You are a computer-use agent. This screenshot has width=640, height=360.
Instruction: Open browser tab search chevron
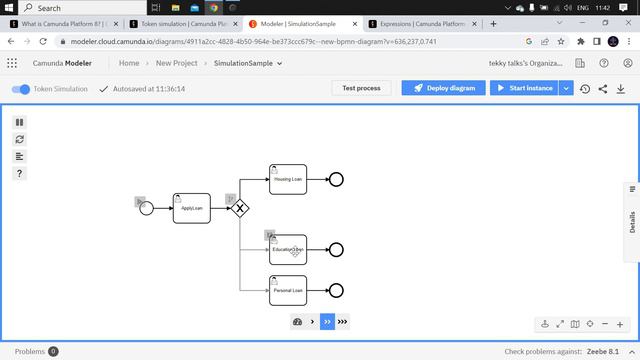[x=560, y=23]
